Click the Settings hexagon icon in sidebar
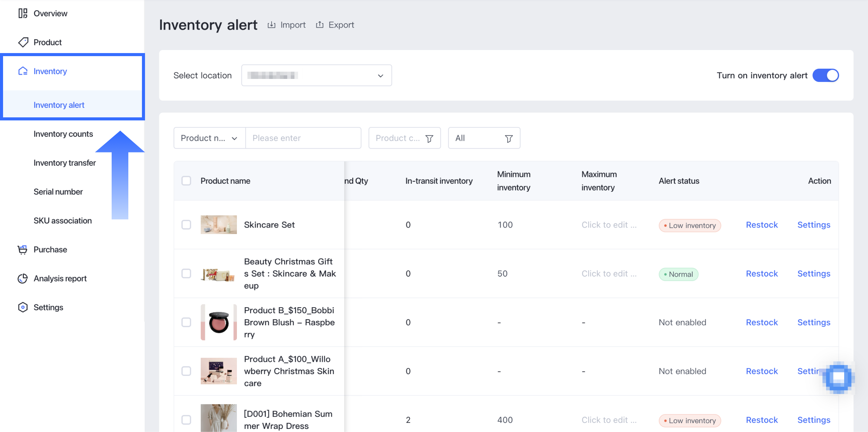This screenshot has height=432, width=868. coord(22,307)
